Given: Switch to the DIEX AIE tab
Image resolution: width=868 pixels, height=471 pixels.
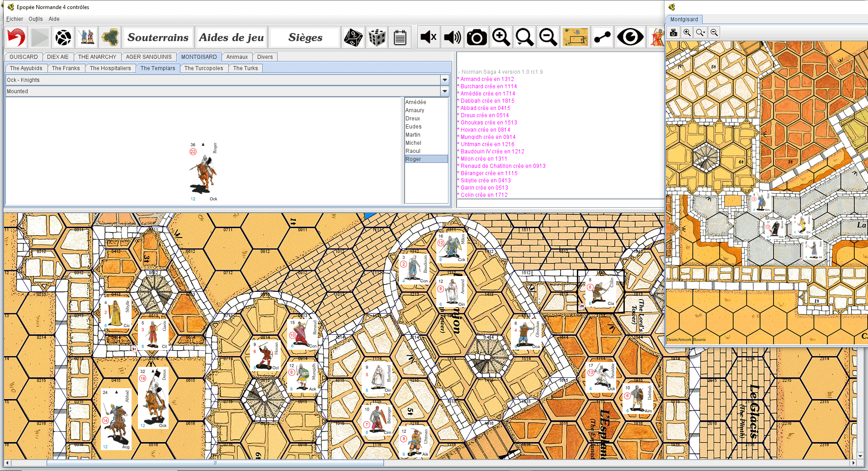Looking at the screenshot, I should click(x=58, y=57).
